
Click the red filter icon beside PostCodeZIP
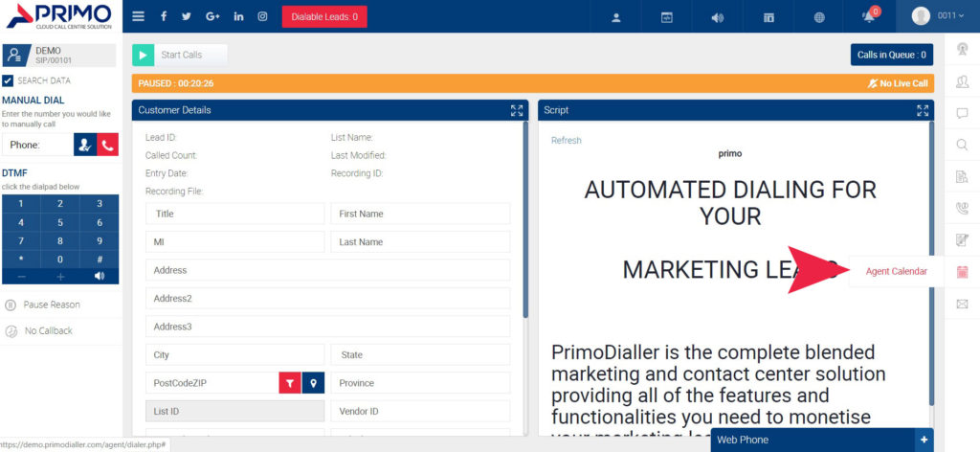290,383
